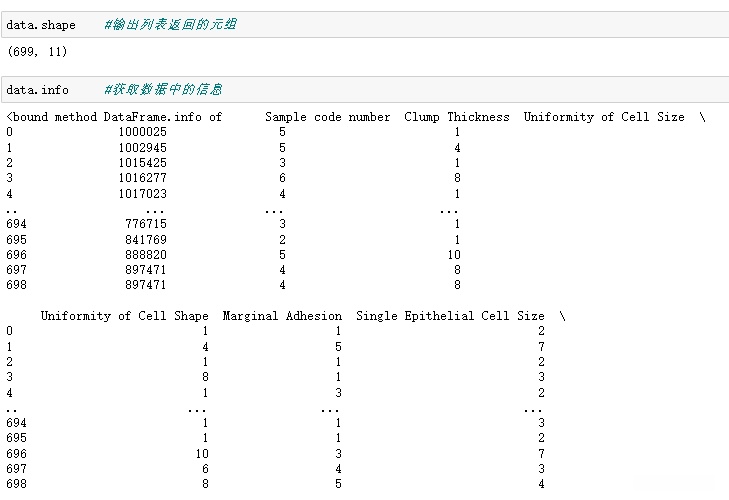
Task: Click the Uniformity of Cell Shape header
Action: [x=124, y=316]
